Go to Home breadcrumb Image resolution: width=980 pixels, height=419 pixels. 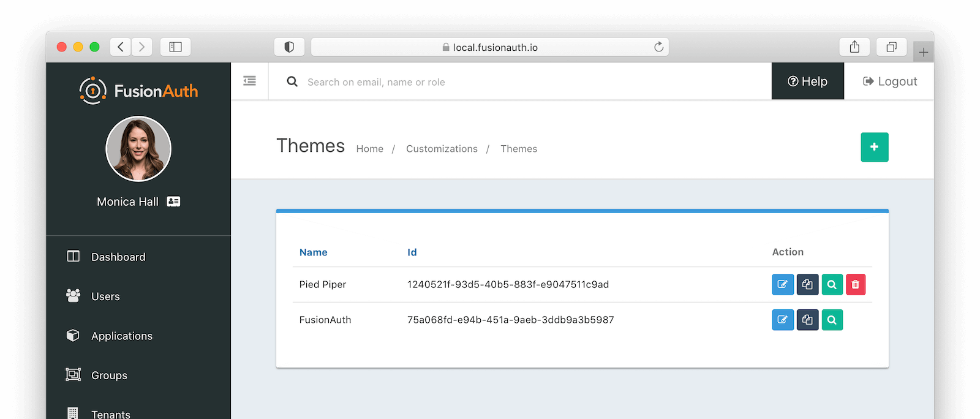[370, 149]
